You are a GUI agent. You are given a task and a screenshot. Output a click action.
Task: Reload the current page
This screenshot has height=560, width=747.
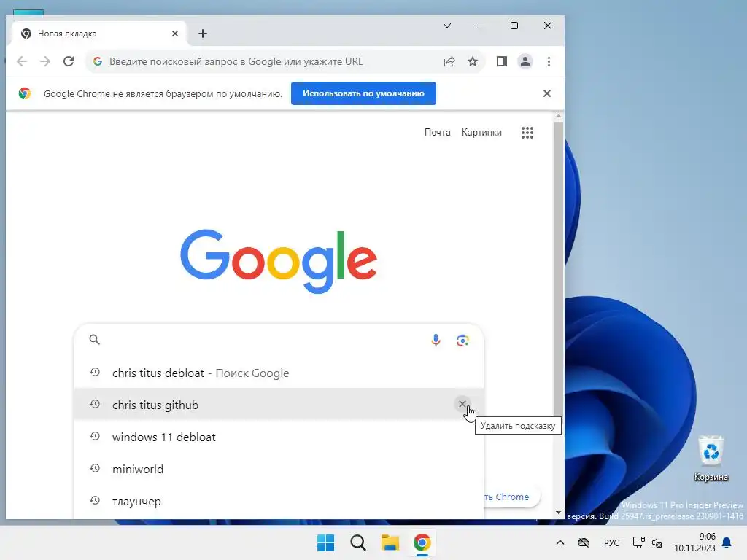point(69,61)
